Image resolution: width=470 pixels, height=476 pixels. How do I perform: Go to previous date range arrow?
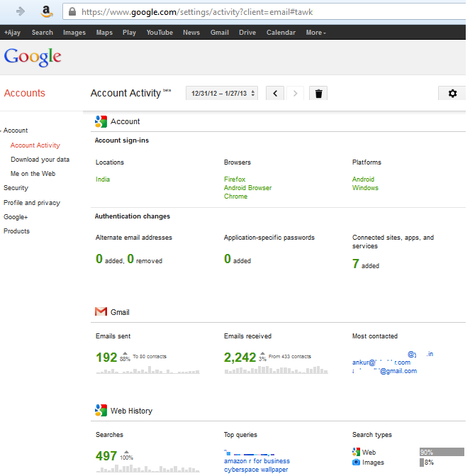pyautogui.click(x=275, y=94)
